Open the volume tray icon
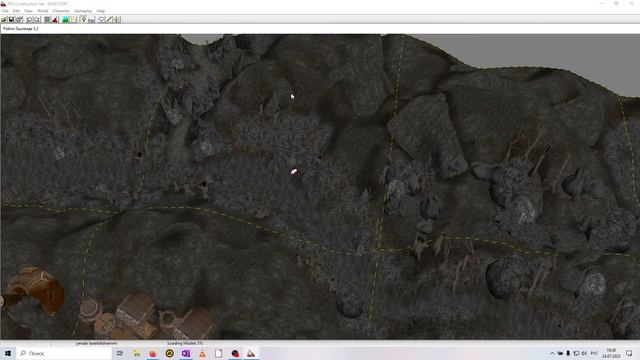The height and width of the screenshot is (360, 640). click(x=584, y=353)
